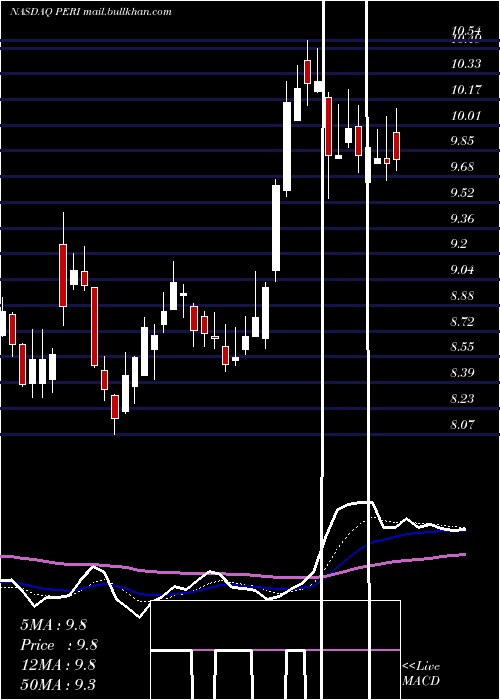The image size is (500, 700).
Task: Click the NASDAQ PERI chart title
Action: pos(90,12)
